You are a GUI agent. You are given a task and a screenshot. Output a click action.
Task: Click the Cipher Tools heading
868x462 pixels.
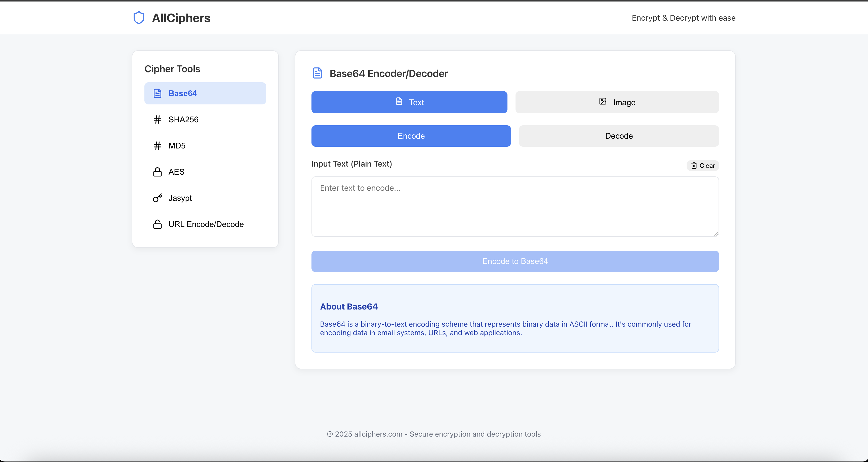pyautogui.click(x=172, y=69)
